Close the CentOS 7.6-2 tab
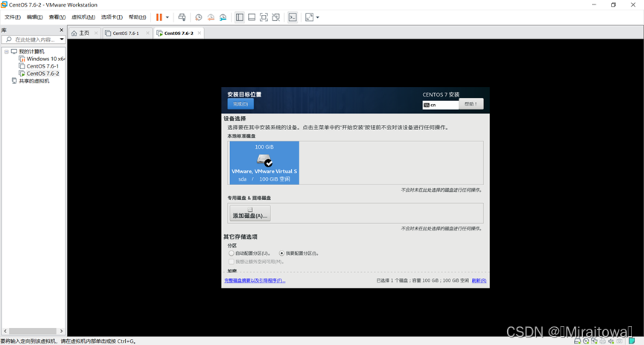 coord(200,33)
